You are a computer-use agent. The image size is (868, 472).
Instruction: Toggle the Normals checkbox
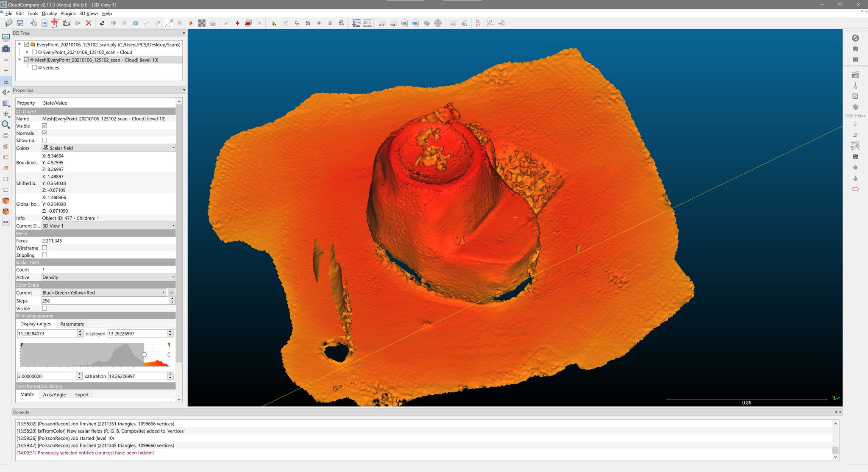(45, 133)
